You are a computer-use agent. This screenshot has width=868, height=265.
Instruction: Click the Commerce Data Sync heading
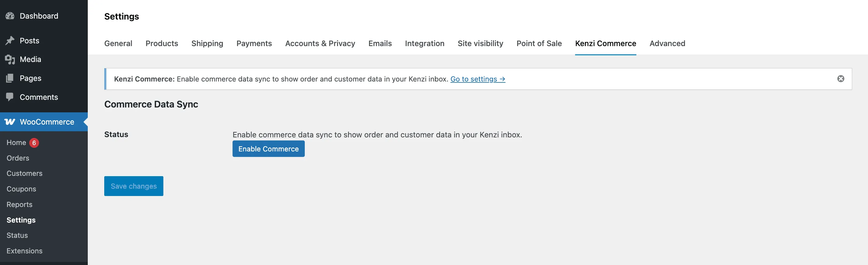point(151,104)
